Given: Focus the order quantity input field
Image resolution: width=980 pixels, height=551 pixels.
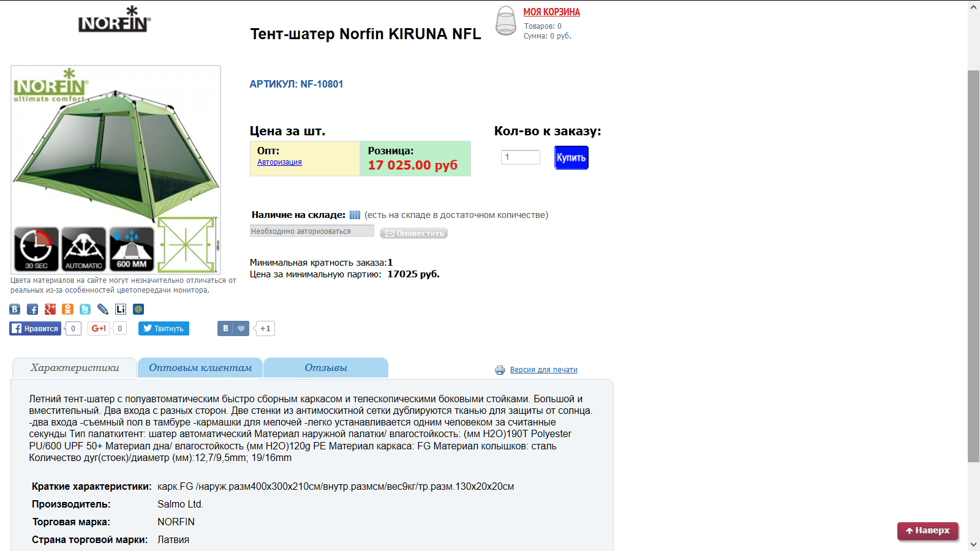Looking at the screenshot, I should click(521, 157).
